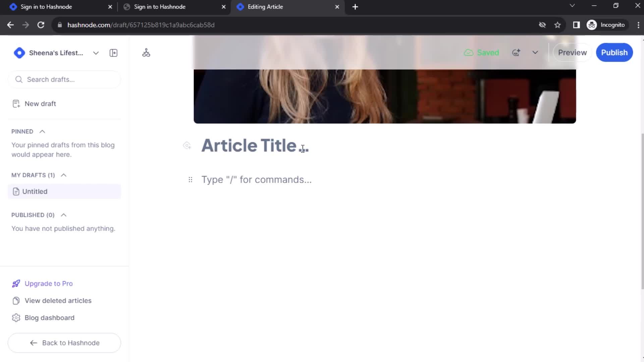Click the Upgrade to Pro link
The height and width of the screenshot is (362, 644).
pos(49,283)
